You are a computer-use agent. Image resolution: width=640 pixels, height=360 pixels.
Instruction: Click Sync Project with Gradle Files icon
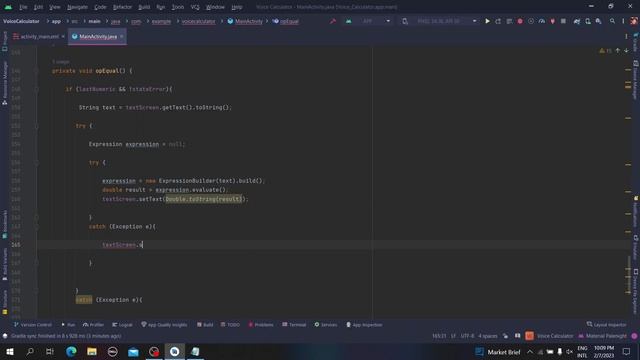pos(577,21)
